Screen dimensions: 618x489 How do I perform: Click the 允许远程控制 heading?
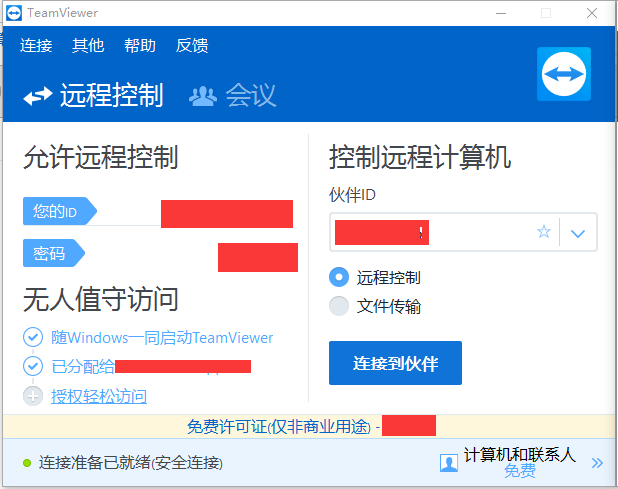click(101, 157)
